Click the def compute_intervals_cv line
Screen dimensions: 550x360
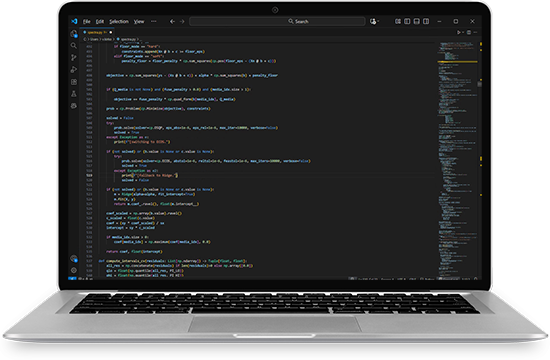click(x=173, y=261)
